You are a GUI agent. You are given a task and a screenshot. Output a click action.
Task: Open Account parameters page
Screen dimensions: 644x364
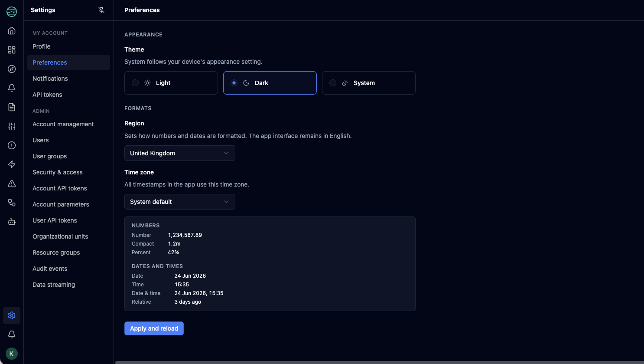coord(68,204)
